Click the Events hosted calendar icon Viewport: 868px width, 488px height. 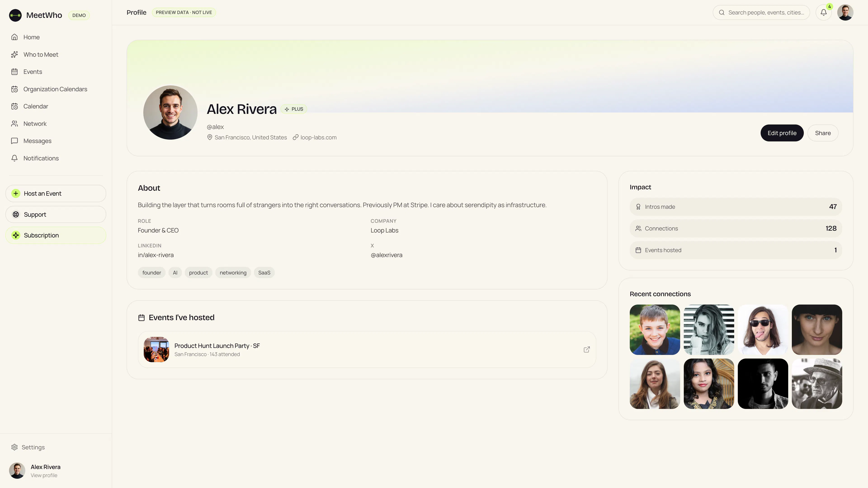click(x=638, y=250)
